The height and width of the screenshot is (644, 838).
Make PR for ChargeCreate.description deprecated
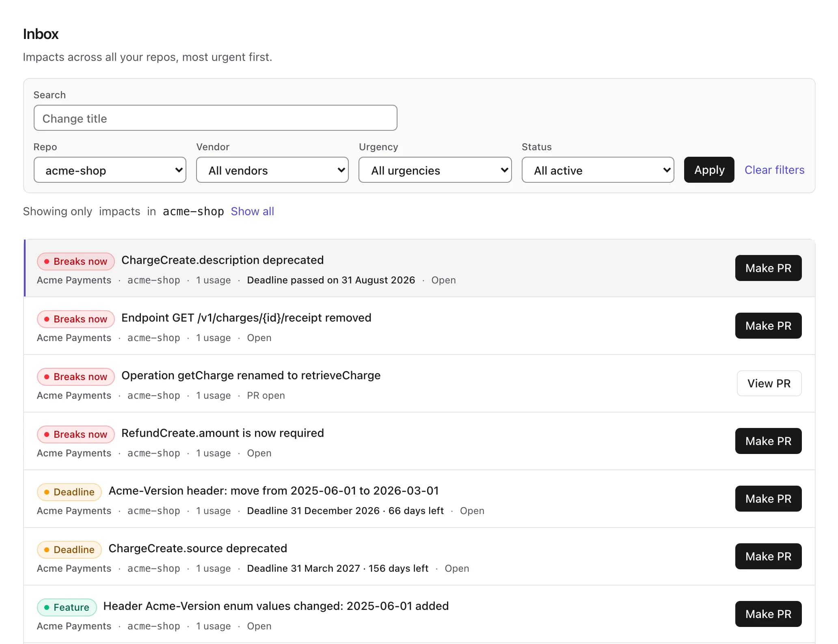(x=768, y=268)
